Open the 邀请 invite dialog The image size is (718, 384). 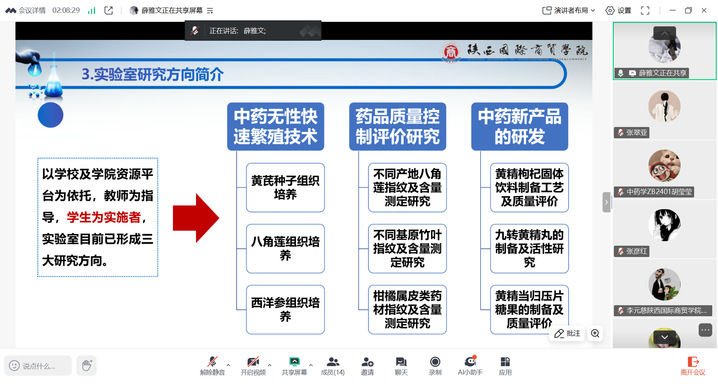click(x=367, y=366)
